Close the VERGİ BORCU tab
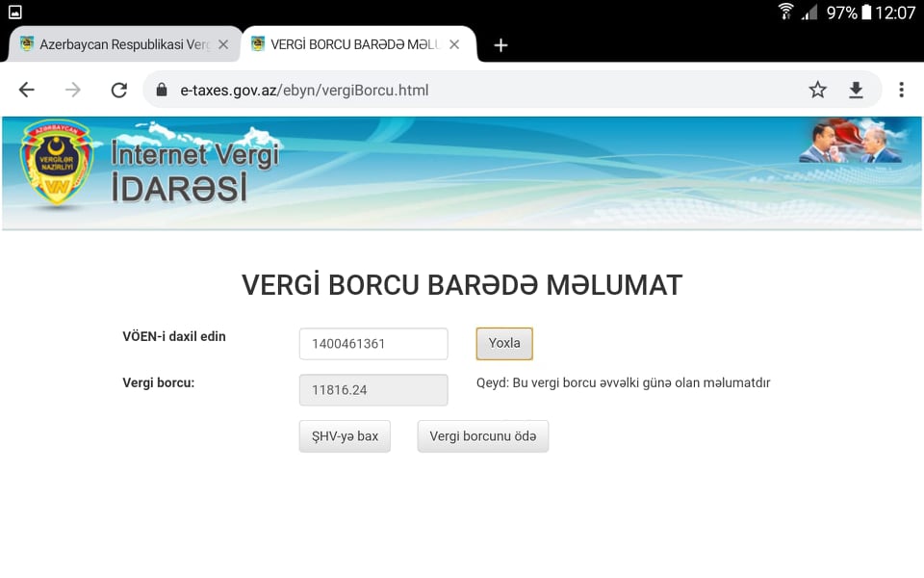Viewport: 924px width, 578px height. (x=454, y=45)
